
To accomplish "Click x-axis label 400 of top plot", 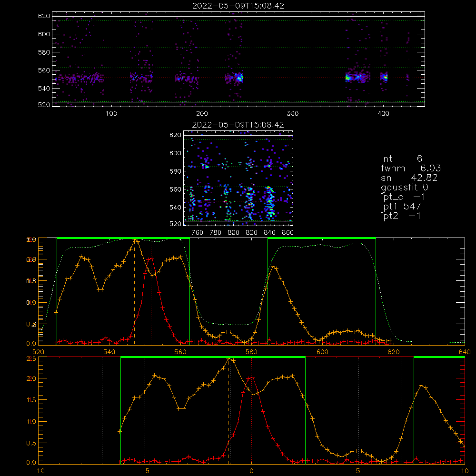I will [x=383, y=114].
